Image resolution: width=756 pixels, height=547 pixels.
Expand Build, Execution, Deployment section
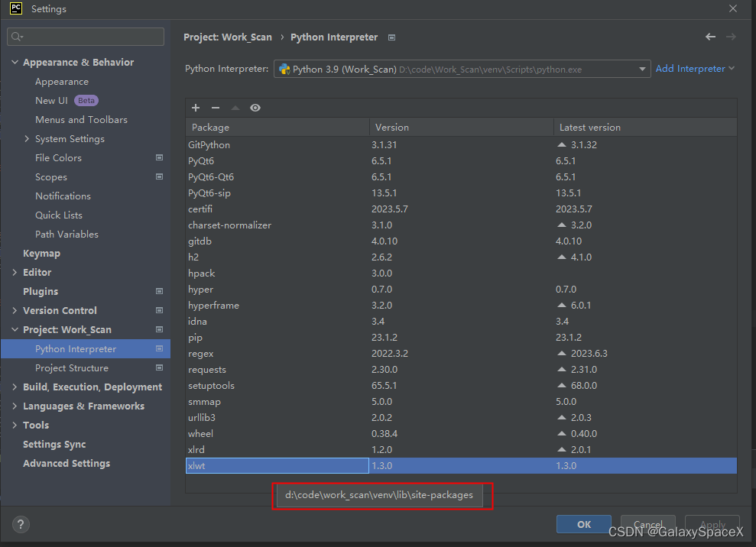click(15, 387)
